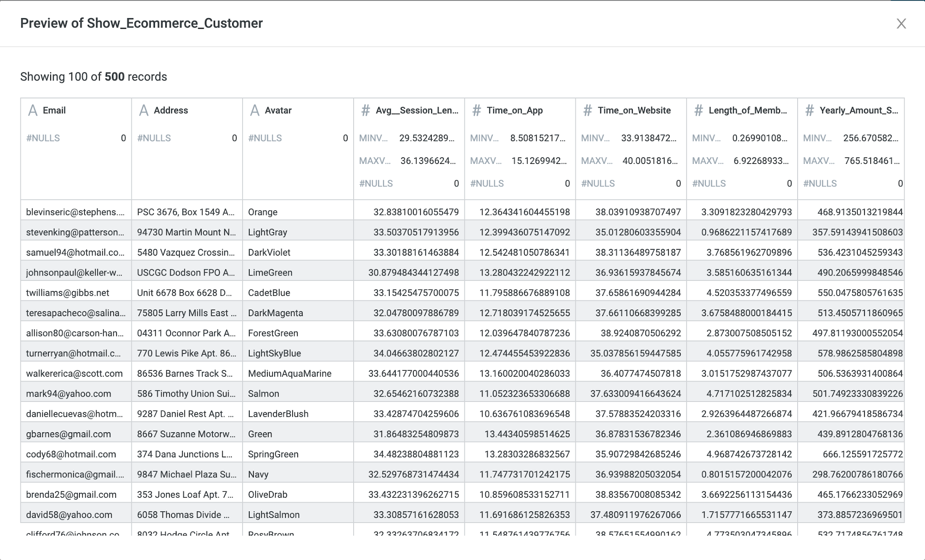Click the cody68@hotmail.com email cell

click(71, 454)
